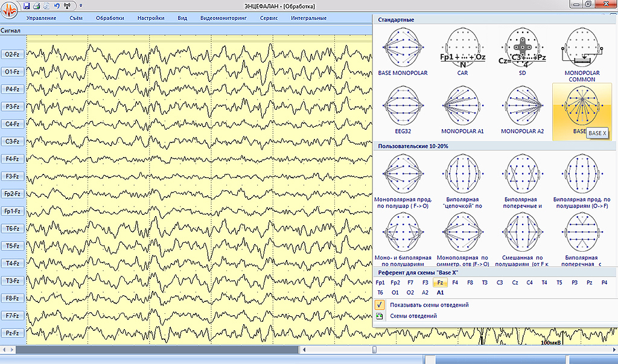Click the bottom-left horizontal scrollbar bar

point(158,350)
